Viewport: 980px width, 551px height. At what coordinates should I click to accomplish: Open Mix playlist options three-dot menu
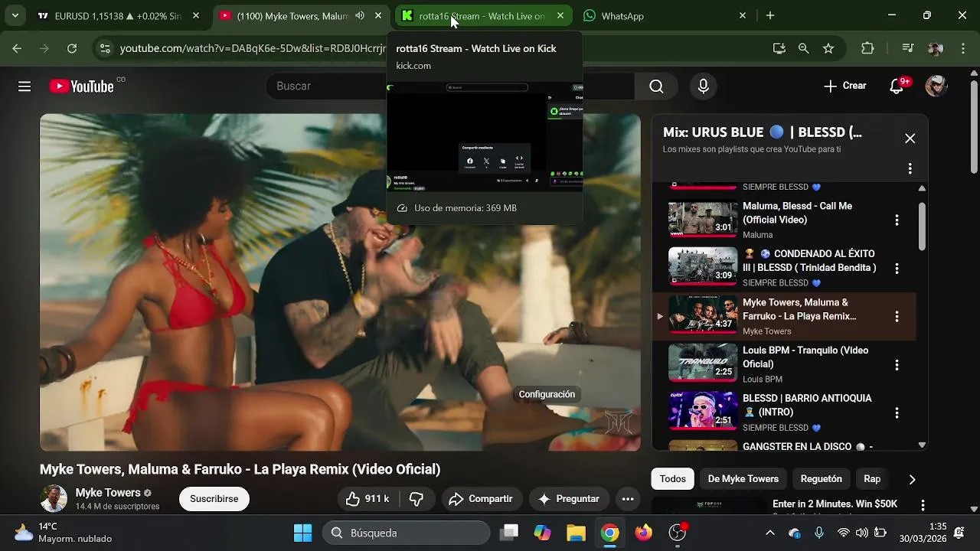pos(910,168)
